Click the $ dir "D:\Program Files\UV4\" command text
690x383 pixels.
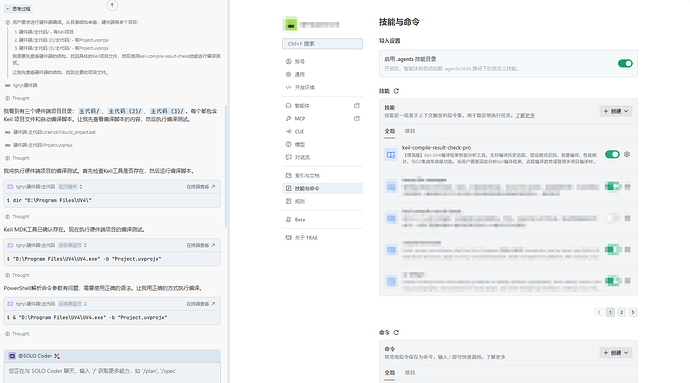coord(49,200)
